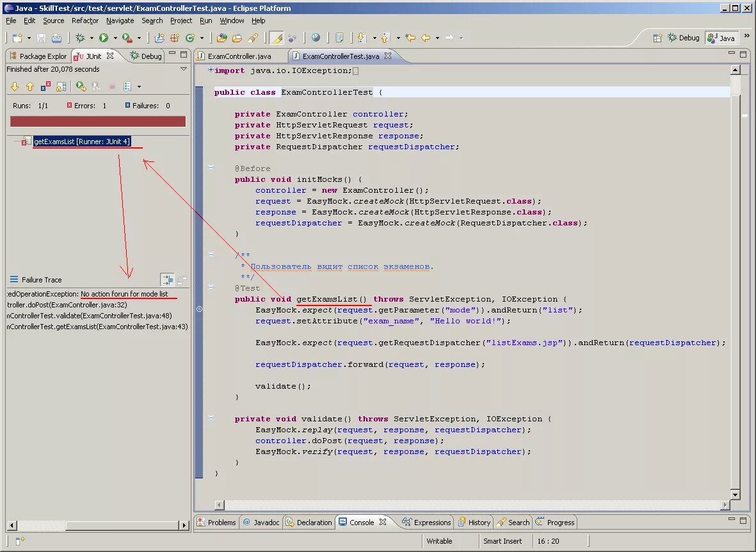
Task: Click the Mark Occurrences pencil toggle
Action: 276,38
